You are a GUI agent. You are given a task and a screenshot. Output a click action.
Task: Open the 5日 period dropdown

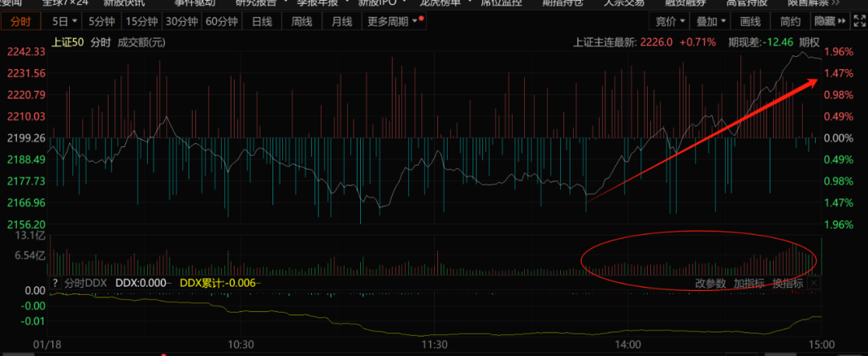point(63,23)
